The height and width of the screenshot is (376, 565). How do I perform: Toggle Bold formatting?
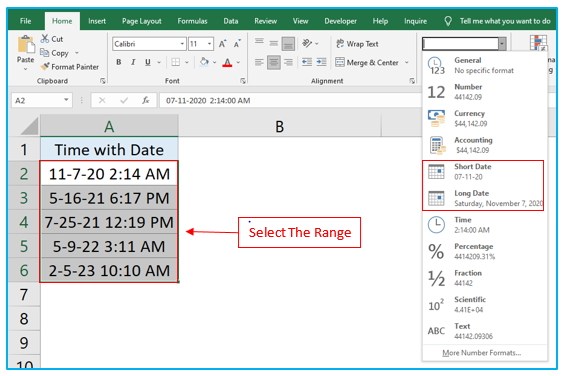(x=119, y=62)
